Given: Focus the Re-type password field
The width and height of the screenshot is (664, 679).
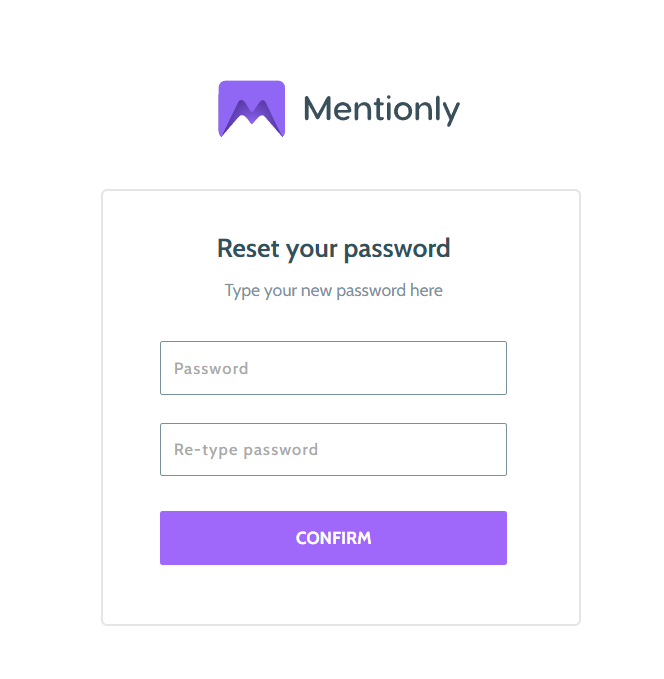Looking at the screenshot, I should 333,449.
